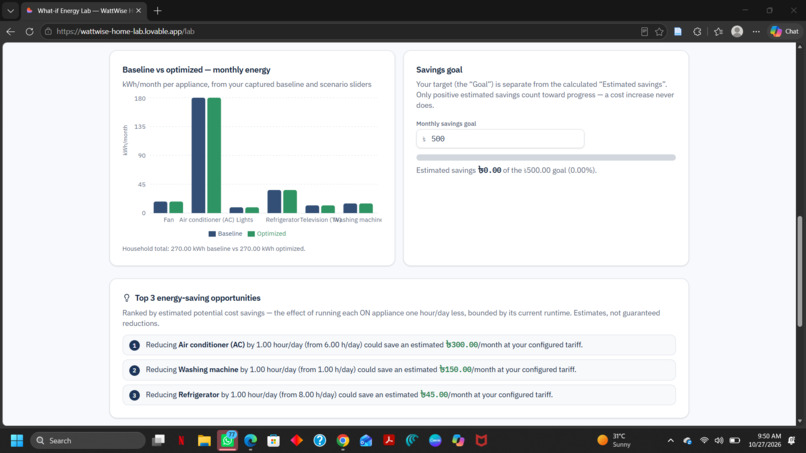
Task: Click the Household total summary text
Action: [x=213, y=248]
